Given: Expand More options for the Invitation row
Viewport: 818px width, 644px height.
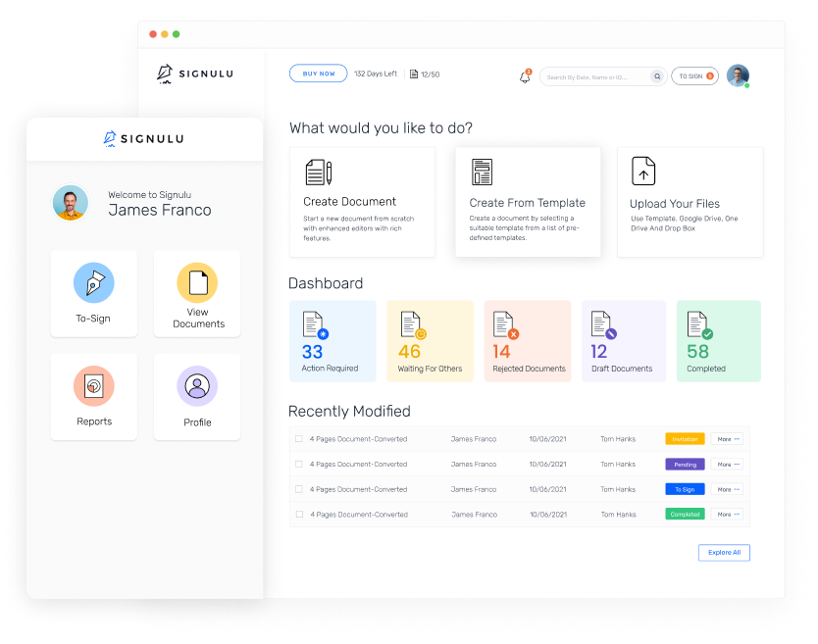Looking at the screenshot, I should [727, 439].
